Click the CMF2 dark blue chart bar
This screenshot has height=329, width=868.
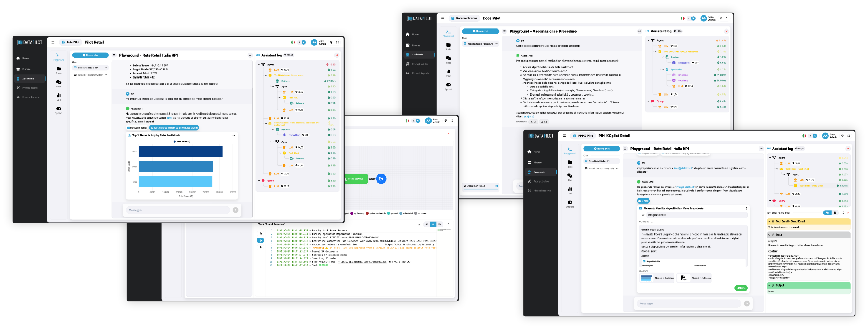[x=181, y=151]
